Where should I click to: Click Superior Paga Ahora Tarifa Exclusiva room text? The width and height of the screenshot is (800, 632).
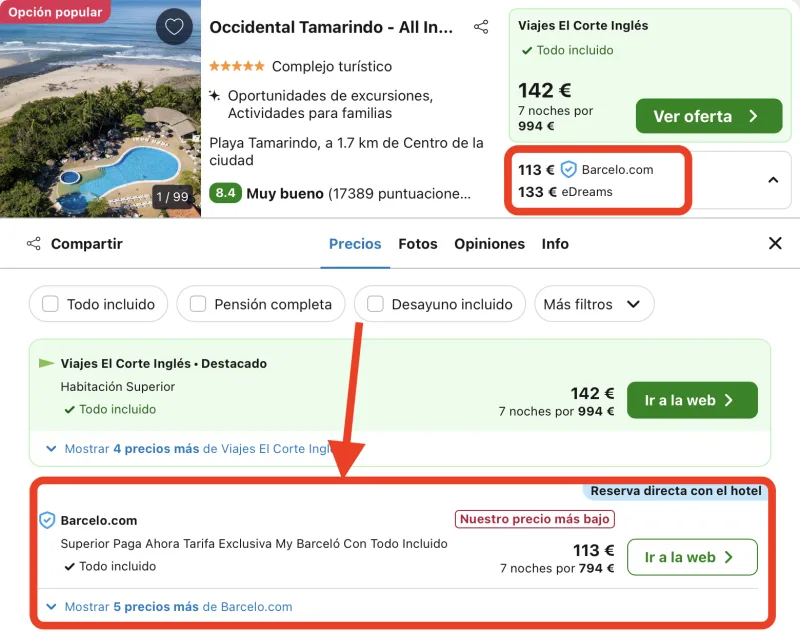(x=254, y=544)
